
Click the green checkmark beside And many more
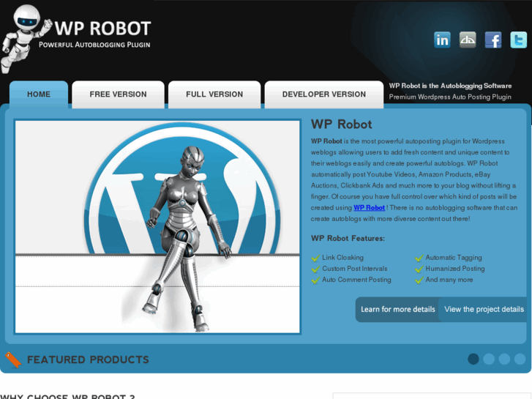point(419,280)
